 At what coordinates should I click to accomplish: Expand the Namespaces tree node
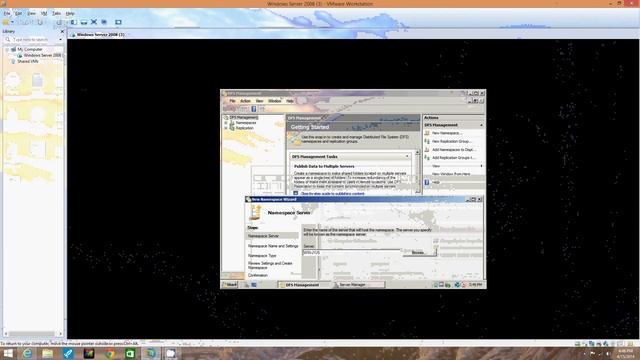226,123
